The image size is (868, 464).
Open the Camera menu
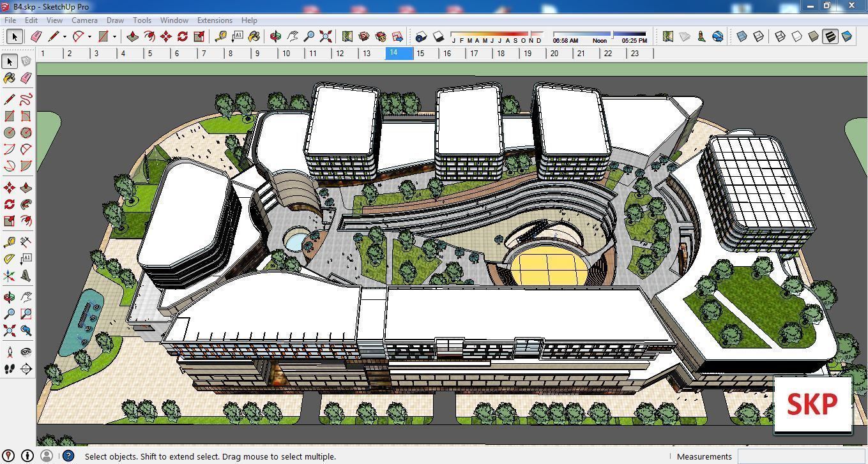click(84, 20)
